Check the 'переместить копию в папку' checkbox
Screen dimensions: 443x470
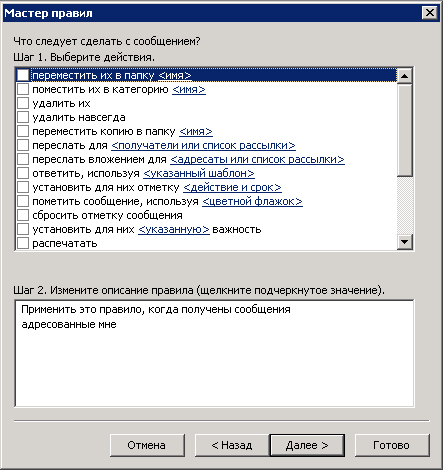[x=23, y=131]
